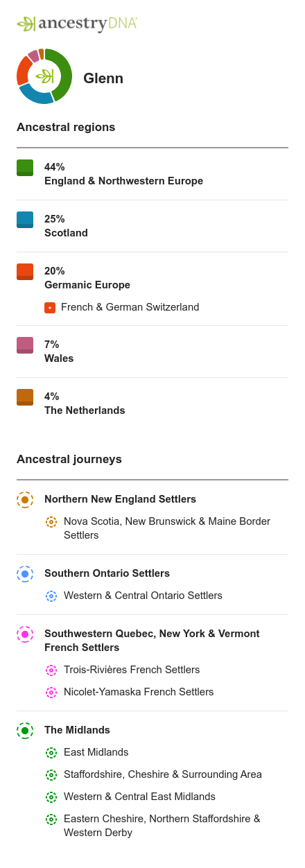
Task: Click the East Midlands sub-region icon
Action: (51, 753)
